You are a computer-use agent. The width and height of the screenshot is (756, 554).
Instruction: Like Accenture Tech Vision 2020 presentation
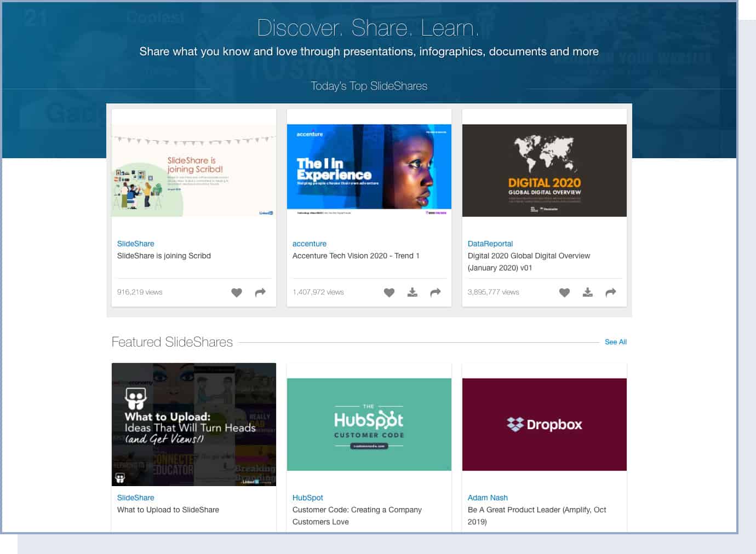(389, 292)
